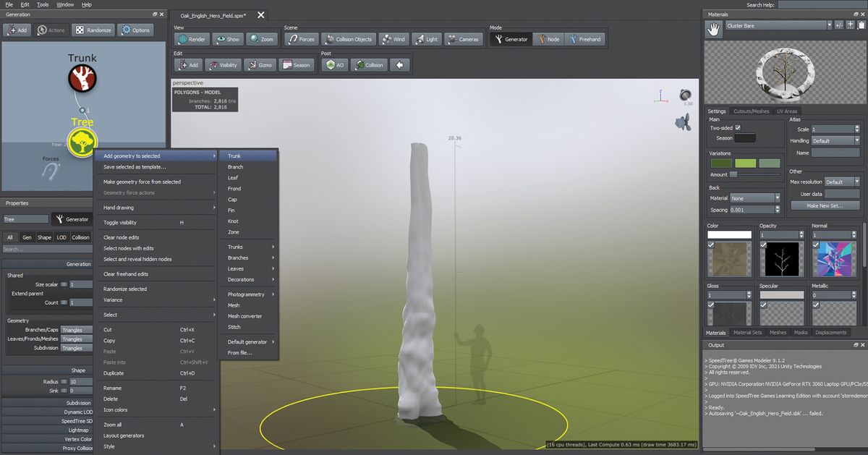Click the Trunk generator node icon
Image resolution: width=868 pixels, height=455 pixels.
tap(82, 77)
